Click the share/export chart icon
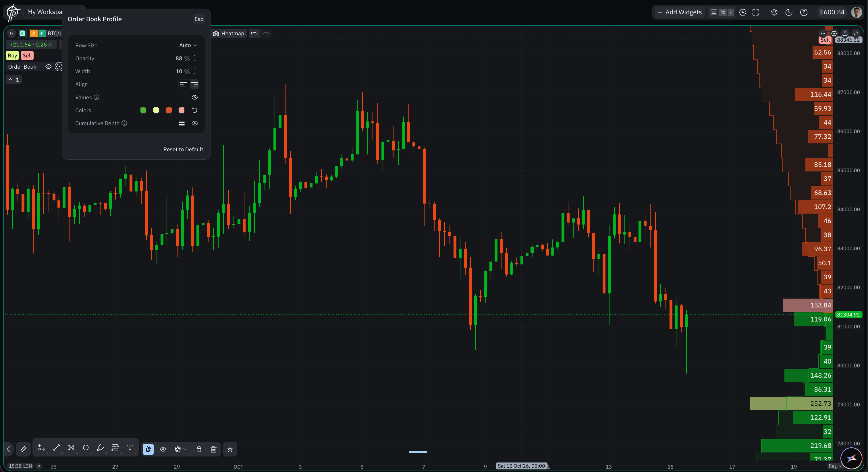The height and width of the screenshot is (472, 868). pyautogui.click(x=845, y=33)
